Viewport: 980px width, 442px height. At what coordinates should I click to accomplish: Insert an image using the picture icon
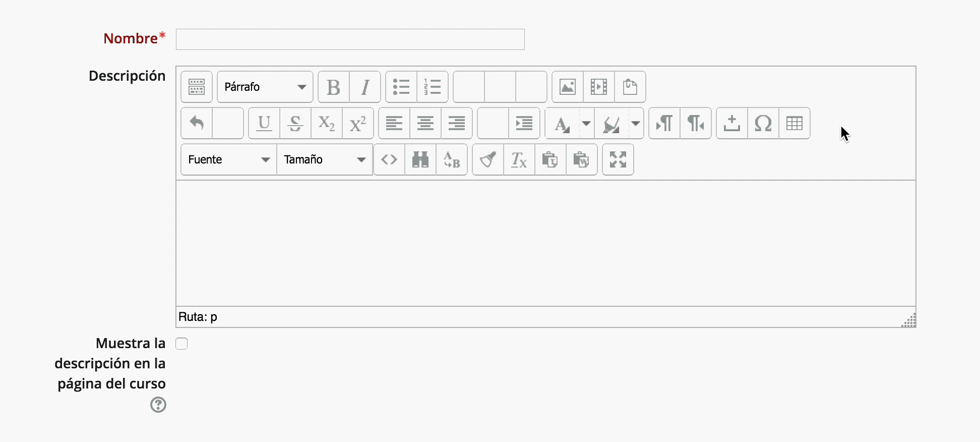[568, 87]
